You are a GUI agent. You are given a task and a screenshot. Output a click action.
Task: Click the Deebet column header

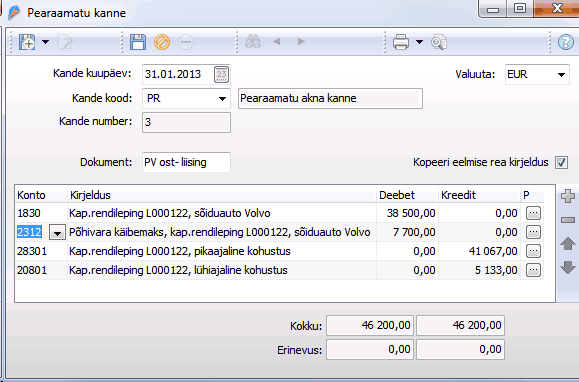(407, 195)
